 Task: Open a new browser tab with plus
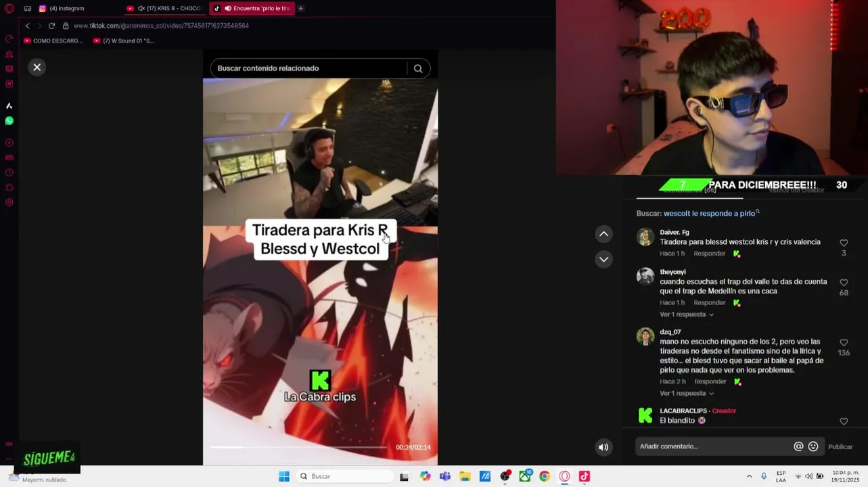tap(300, 9)
